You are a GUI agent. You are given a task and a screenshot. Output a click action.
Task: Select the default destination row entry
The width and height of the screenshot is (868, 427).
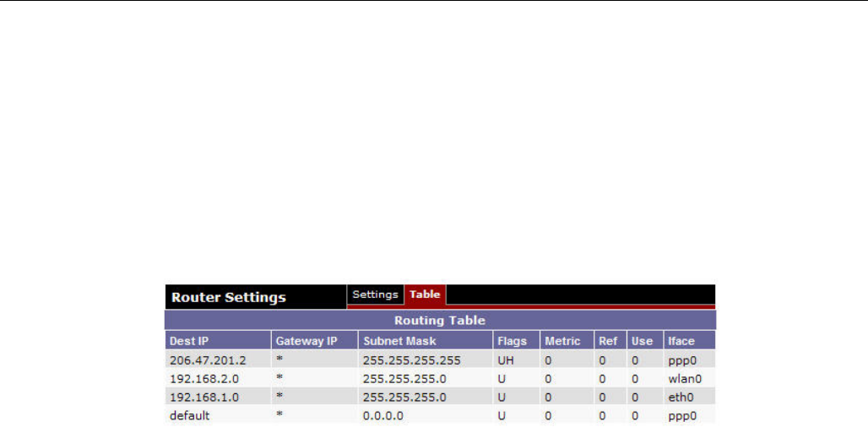pos(189,415)
